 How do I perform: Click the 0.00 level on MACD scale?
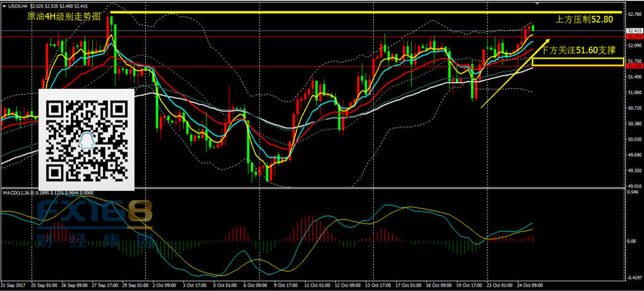631,241
